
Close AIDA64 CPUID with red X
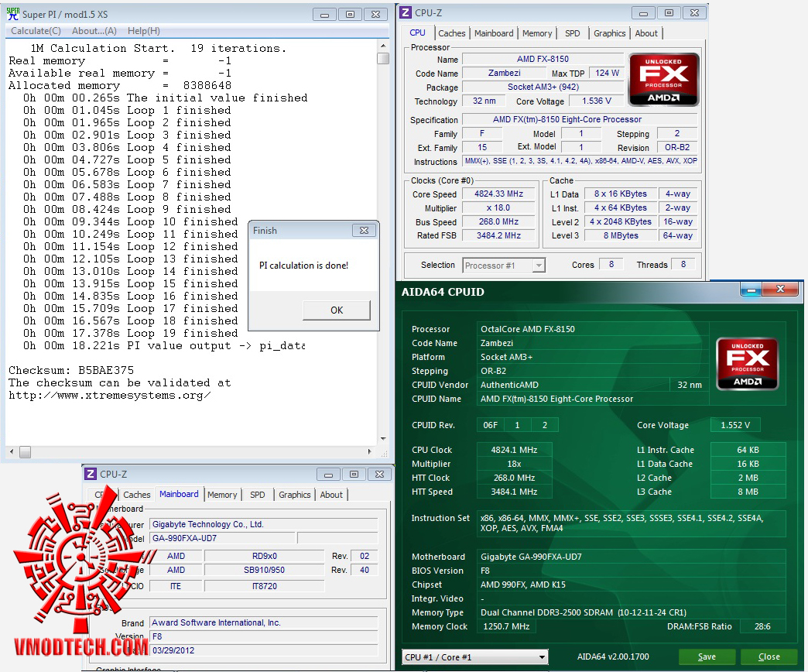point(781,289)
